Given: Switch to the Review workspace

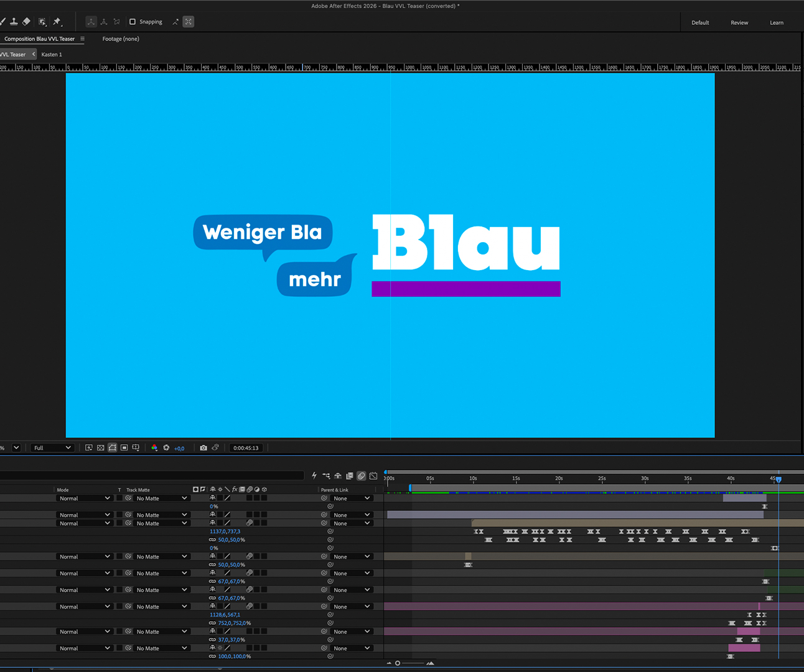Looking at the screenshot, I should [739, 22].
